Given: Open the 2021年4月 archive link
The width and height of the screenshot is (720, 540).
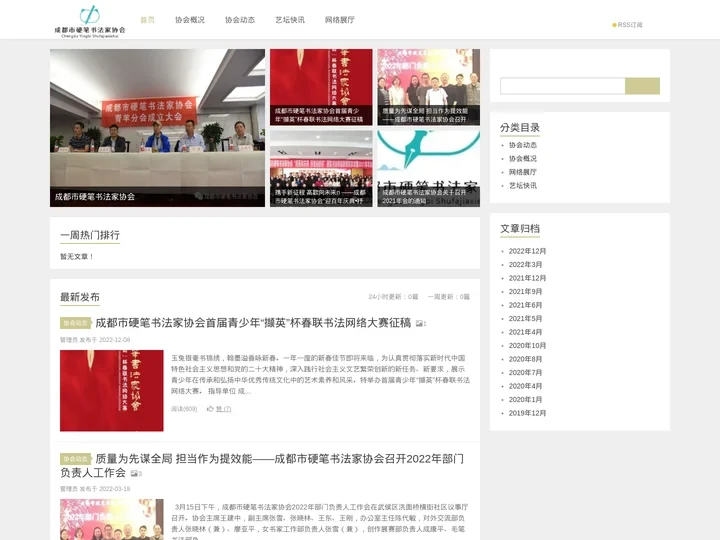Looking at the screenshot, I should (x=525, y=332).
